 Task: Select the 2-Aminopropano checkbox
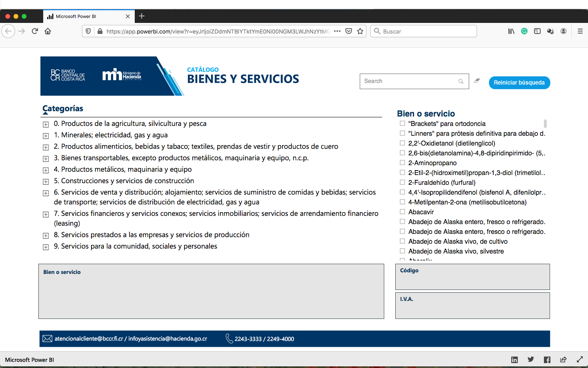point(402,163)
